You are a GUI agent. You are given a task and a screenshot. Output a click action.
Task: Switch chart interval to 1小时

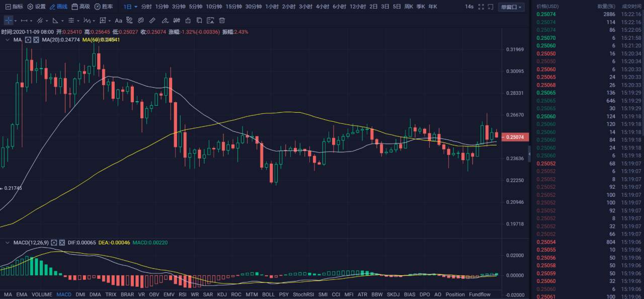tap(272, 7)
